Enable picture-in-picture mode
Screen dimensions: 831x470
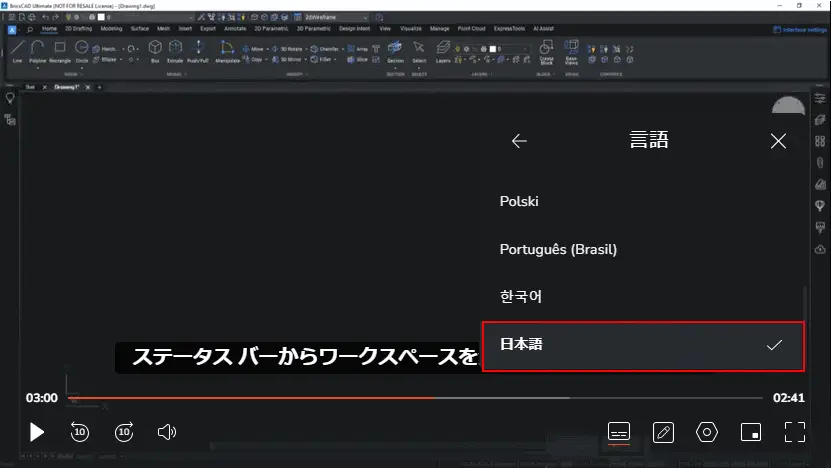pos(750,432)
